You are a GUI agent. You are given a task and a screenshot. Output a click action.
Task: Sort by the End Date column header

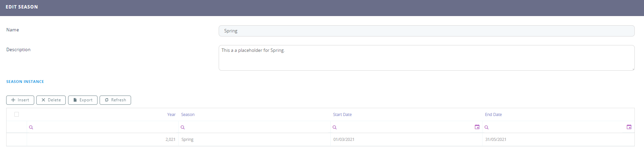[493, 115]
